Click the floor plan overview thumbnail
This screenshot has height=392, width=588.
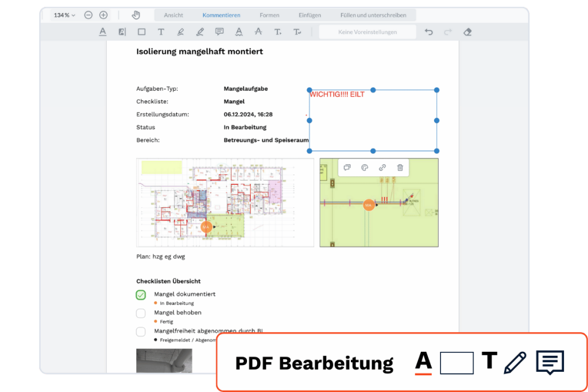(225, 202)
